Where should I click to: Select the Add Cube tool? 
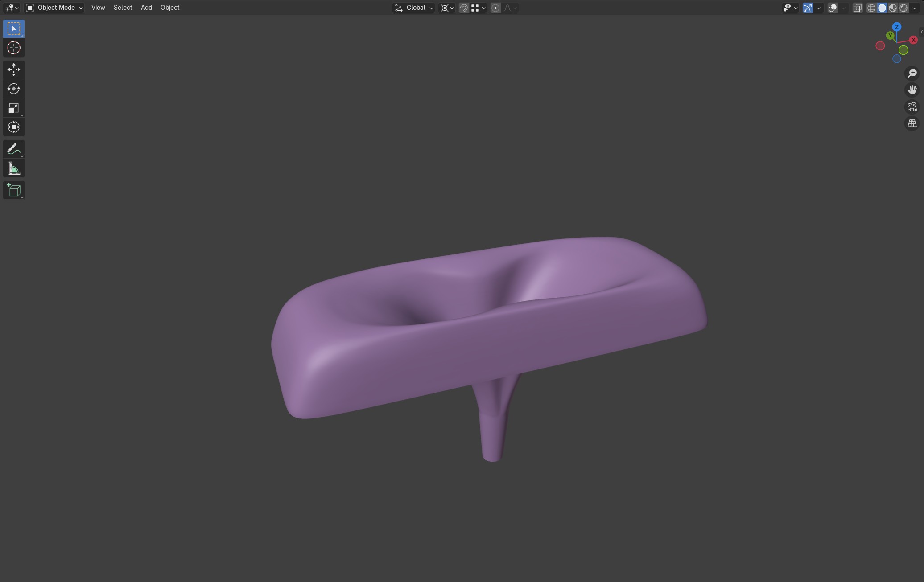13,190
